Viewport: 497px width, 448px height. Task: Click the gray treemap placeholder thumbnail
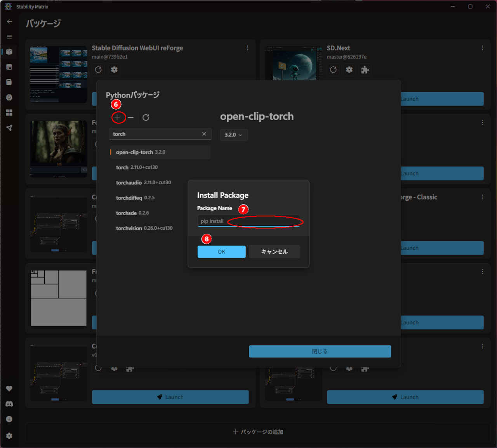(x=59, y=298)
